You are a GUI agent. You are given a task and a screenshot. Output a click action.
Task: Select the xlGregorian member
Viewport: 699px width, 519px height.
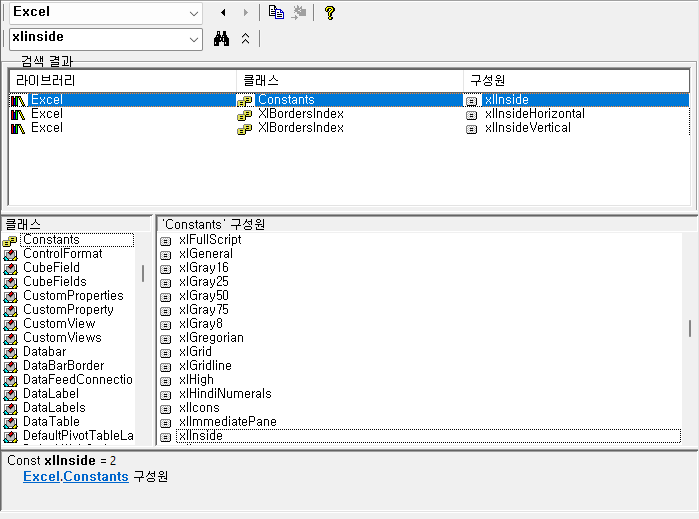211,338
